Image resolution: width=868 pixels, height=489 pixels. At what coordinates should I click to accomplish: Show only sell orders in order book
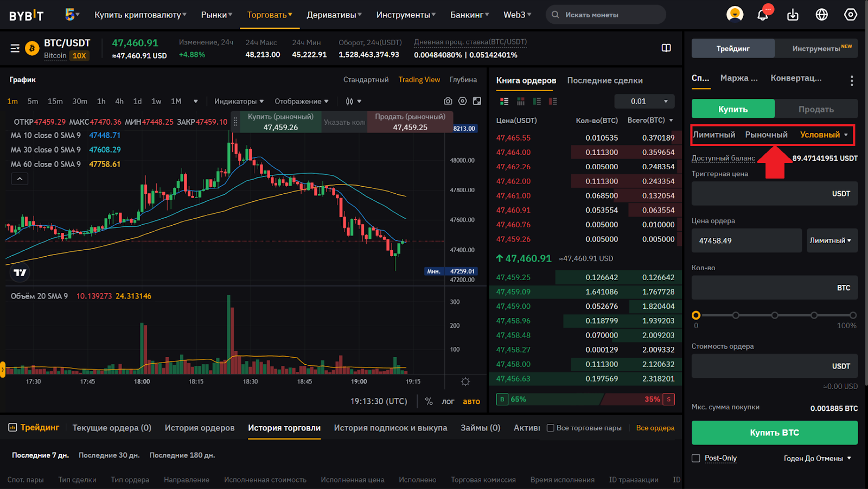(553, 101)
